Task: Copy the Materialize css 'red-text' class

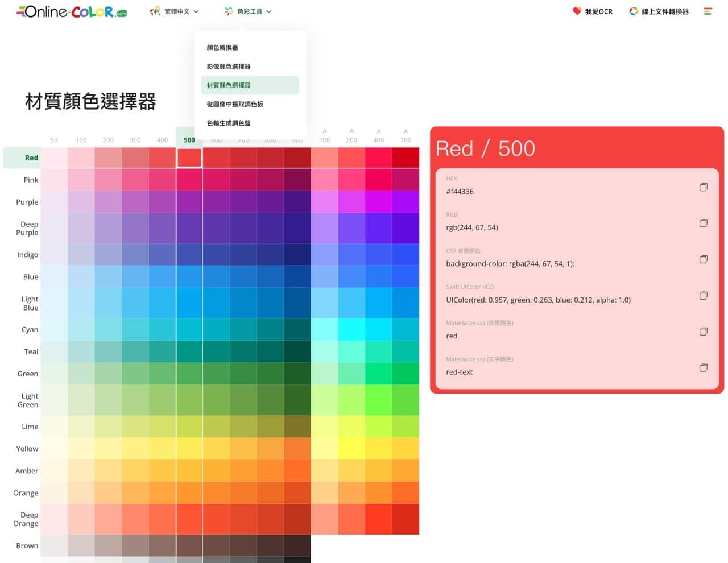Action: click(x=703, y=368)
